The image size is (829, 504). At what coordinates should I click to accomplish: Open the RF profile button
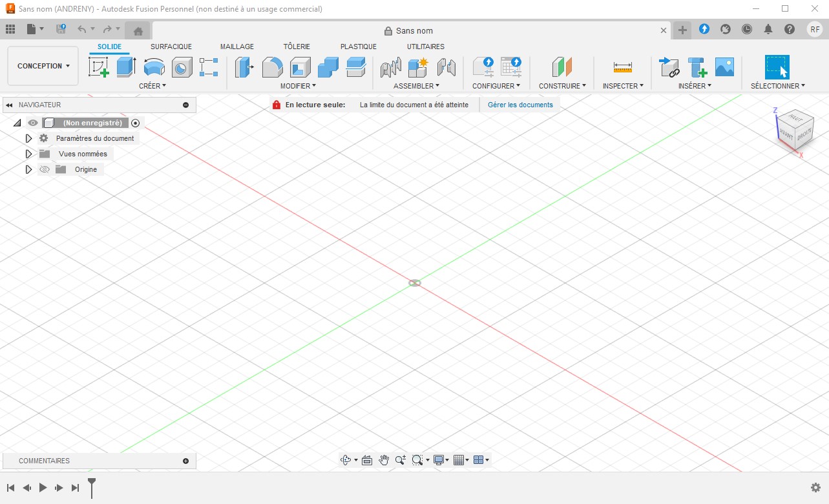pyautogui.click(x=815, y=29)
